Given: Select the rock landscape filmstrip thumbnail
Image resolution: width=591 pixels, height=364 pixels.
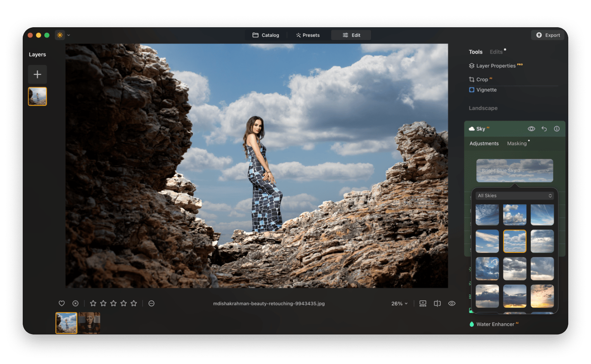Looking at the screenshot, I should pos(66,323).
